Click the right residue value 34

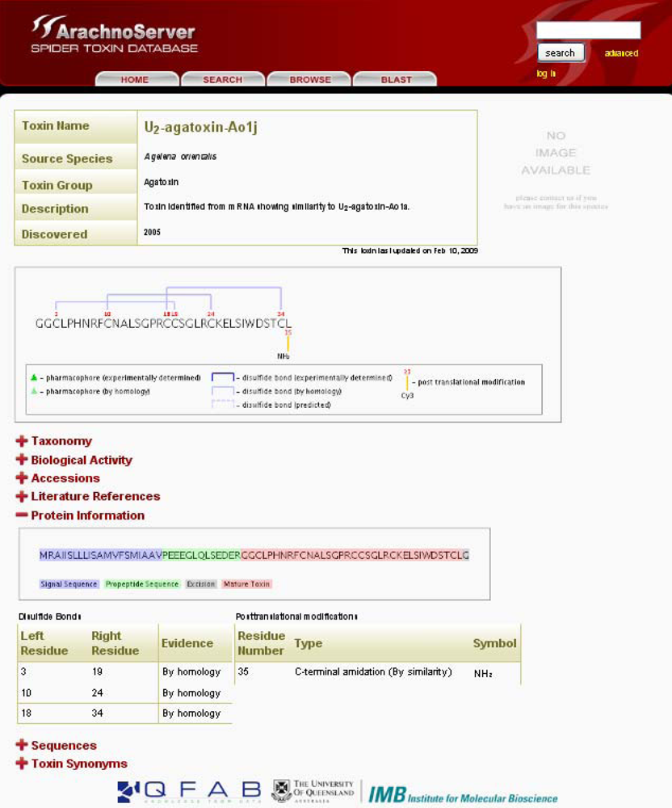tap(97, 713)
